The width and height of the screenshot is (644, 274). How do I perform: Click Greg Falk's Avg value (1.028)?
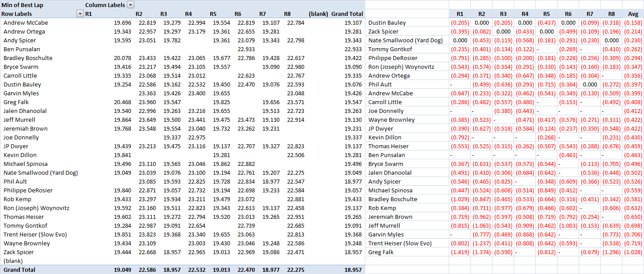633,252
